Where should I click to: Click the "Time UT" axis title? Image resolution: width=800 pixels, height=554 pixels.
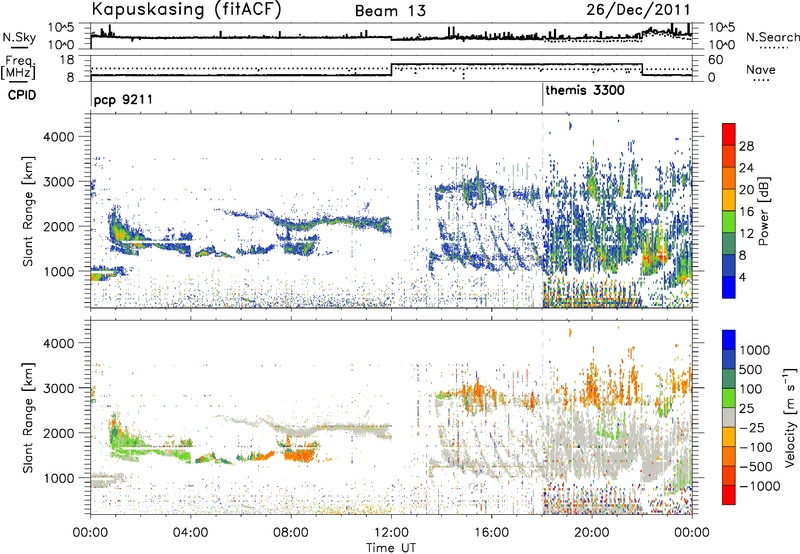(391, 548)
